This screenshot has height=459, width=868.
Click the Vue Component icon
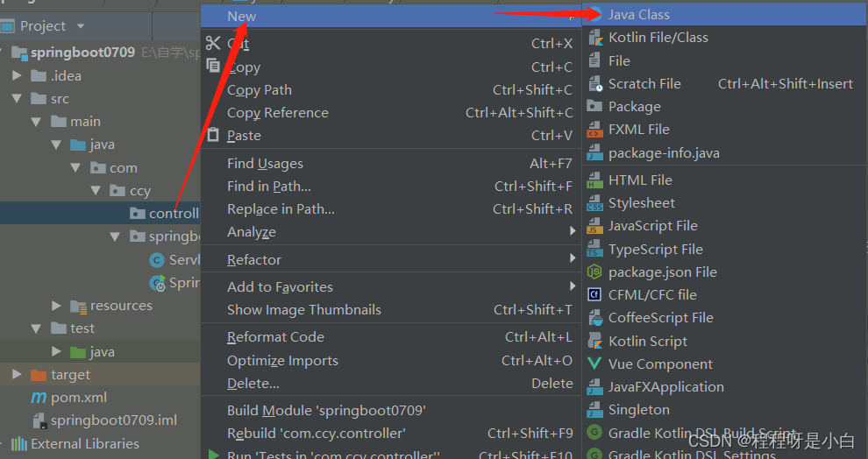[594, 364]
